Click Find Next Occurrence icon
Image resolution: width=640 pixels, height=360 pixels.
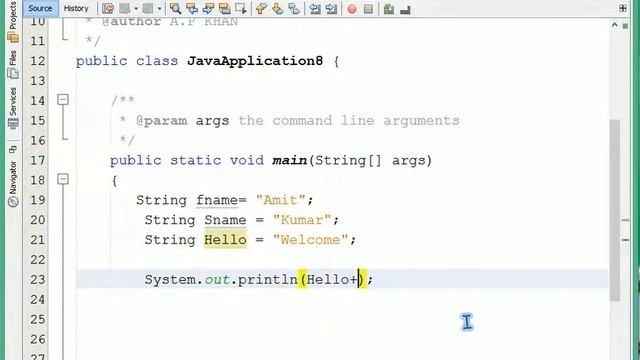208,9
